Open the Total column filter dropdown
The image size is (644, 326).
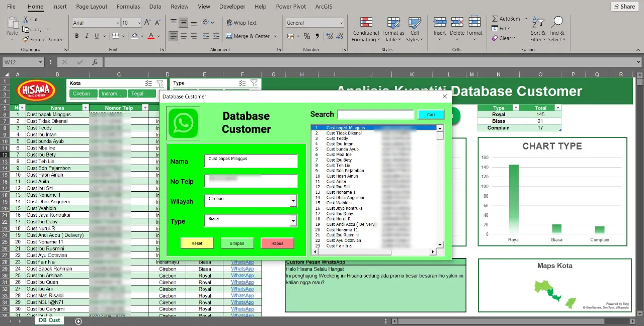pos(557,108)
